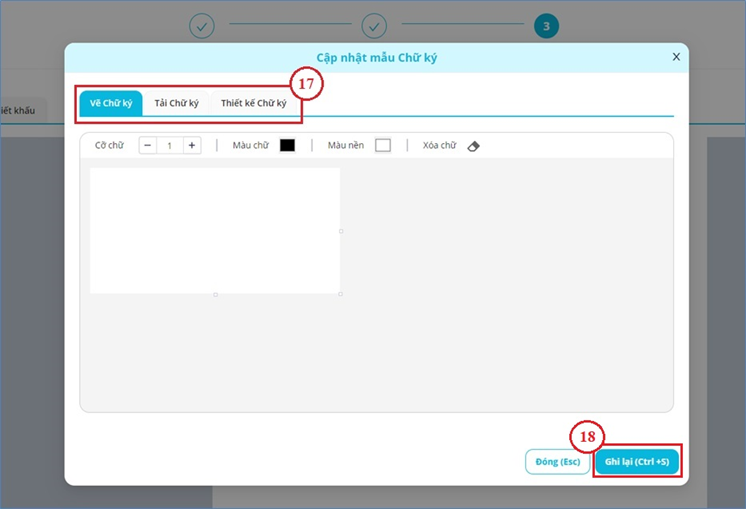Click inside the white signature drawing canvas
This screenshot has width=746, height=509.
click(x=214, y=230)
